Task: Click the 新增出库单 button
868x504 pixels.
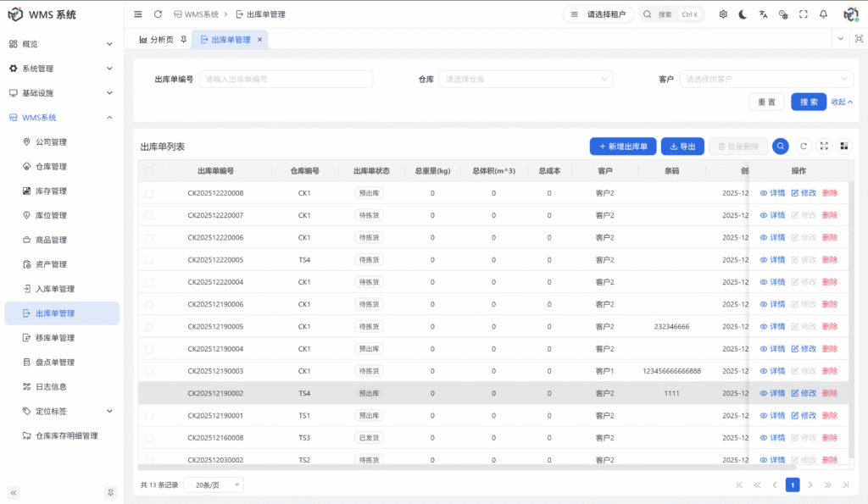Action: pyautogui.click(x=623, y=146)
